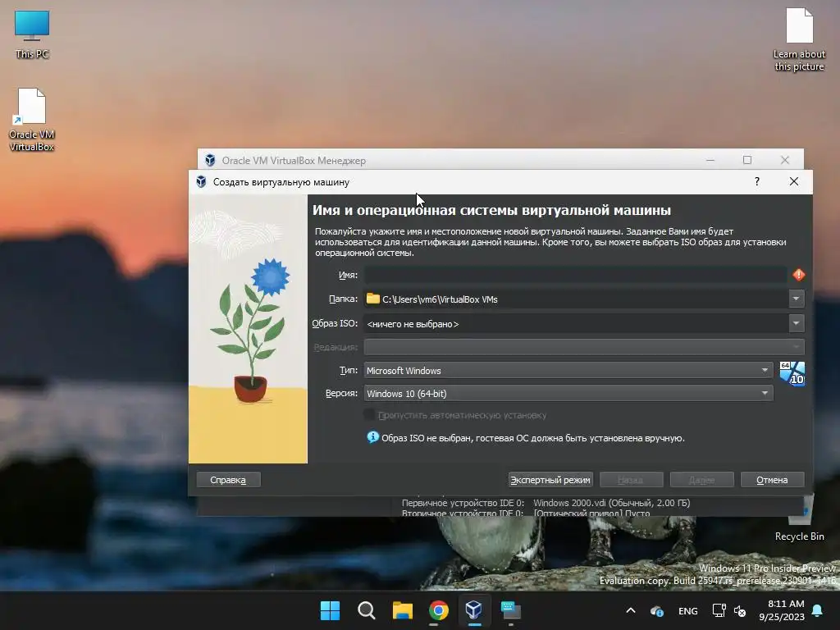This screenshot has width=840, height=630.
Task: Open File Explorer from taskbar
Action: tap(402, 610)
